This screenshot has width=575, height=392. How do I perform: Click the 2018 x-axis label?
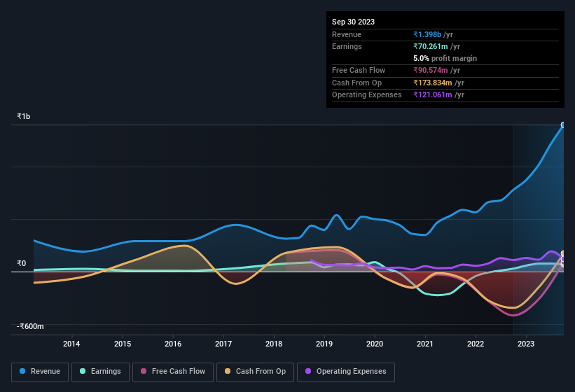coord(274,344)
